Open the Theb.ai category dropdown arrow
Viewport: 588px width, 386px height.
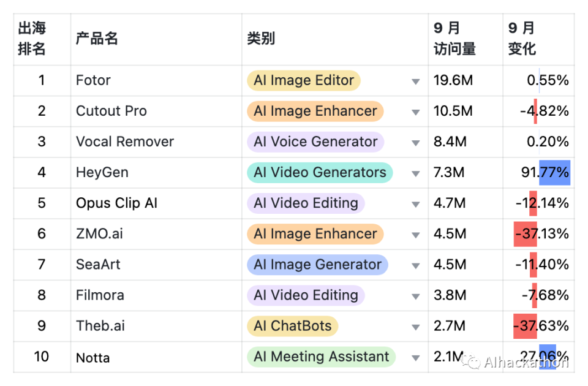pyautogui.click(x=416, y=327)
